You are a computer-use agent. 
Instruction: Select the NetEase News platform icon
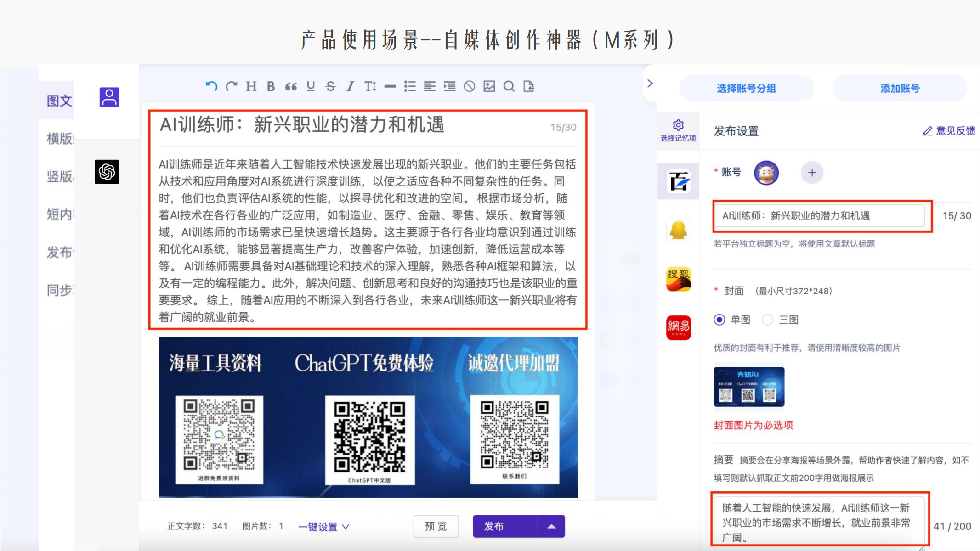pyautogui.click(x=679, y=328)
